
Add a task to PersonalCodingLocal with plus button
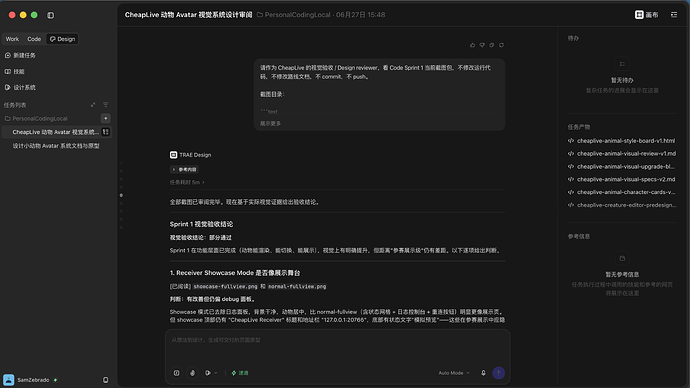tap(106, 118)
